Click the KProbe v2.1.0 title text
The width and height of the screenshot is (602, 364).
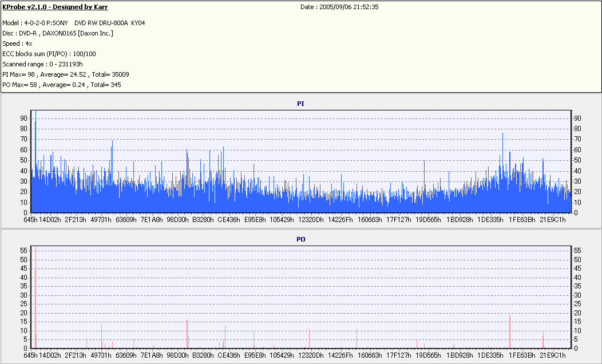click(55, 7)
